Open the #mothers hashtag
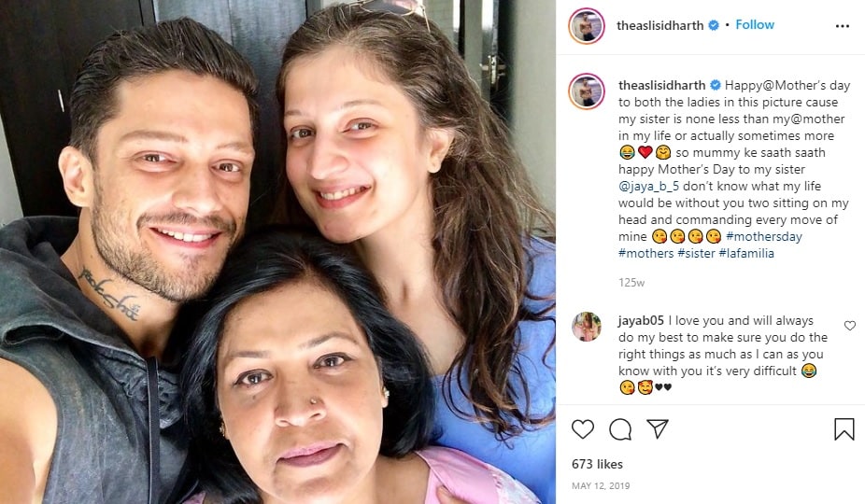 point(646,253)
